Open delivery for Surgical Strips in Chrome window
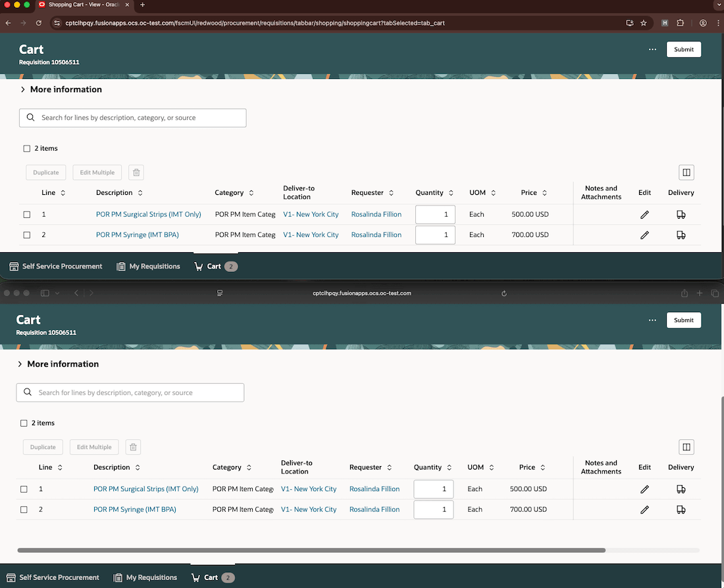Screen dimensions: 724x588 (x=681, y=214)
